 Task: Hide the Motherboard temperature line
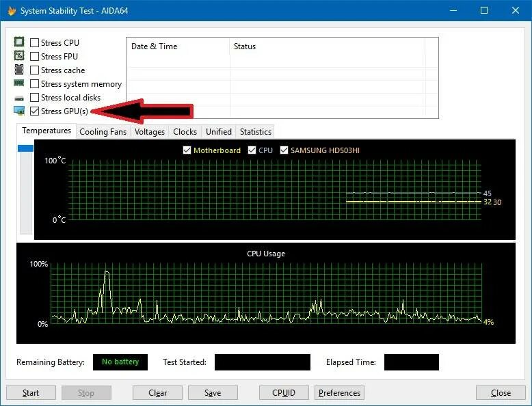point(187,150)
